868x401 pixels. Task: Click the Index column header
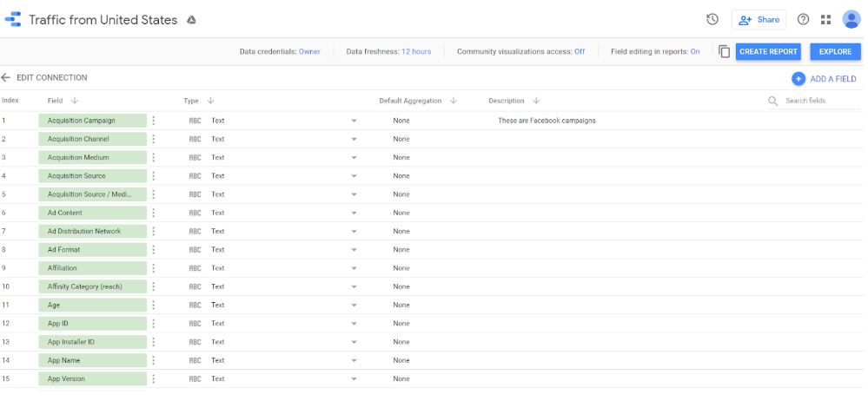pyautogui.click(x=10, y=101)
